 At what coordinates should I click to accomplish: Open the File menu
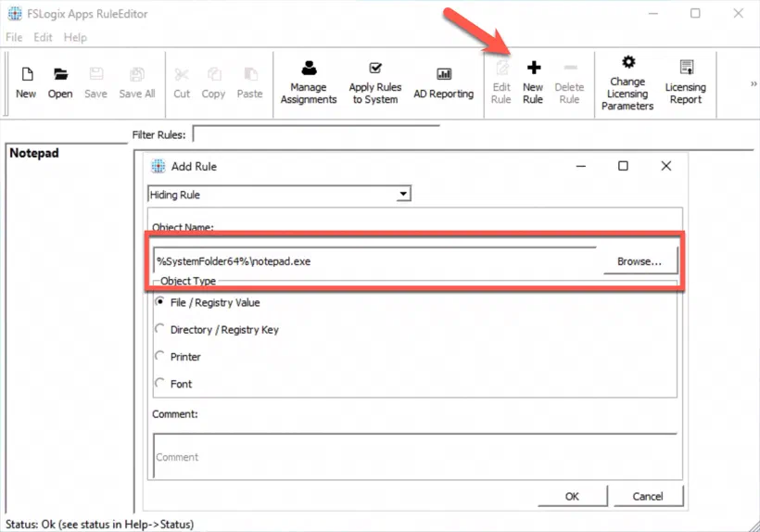(14, 37)
